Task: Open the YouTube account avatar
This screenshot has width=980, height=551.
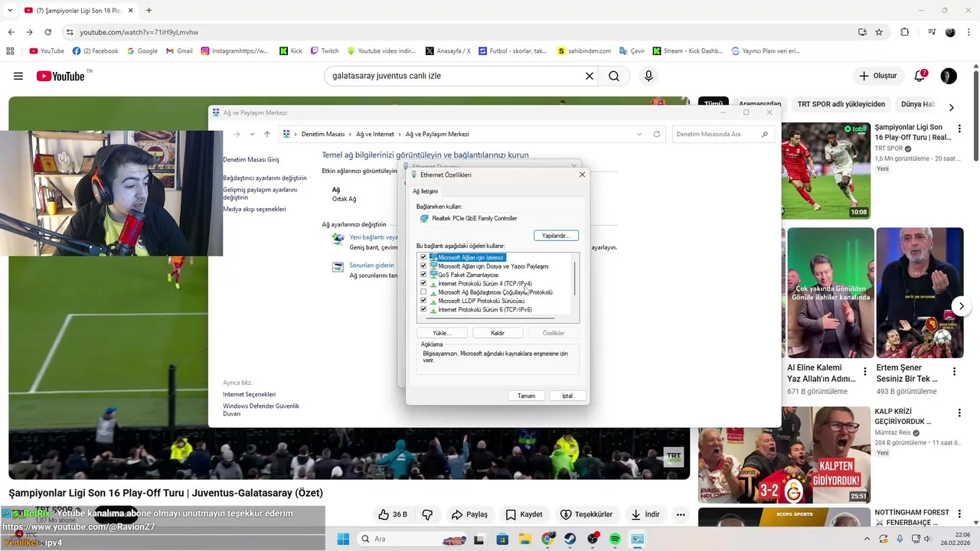Action: [x=949, y=76]
